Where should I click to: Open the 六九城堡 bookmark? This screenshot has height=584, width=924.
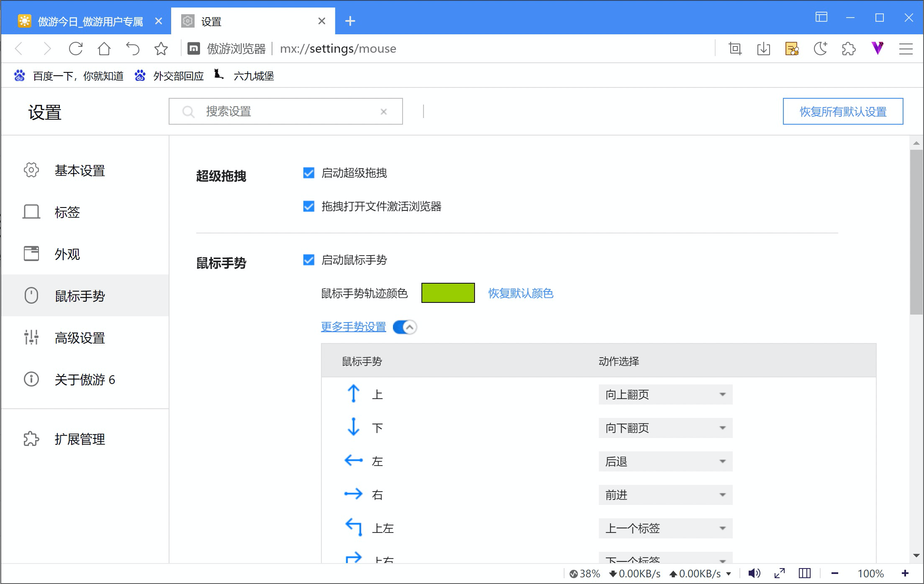pos(244,76)
